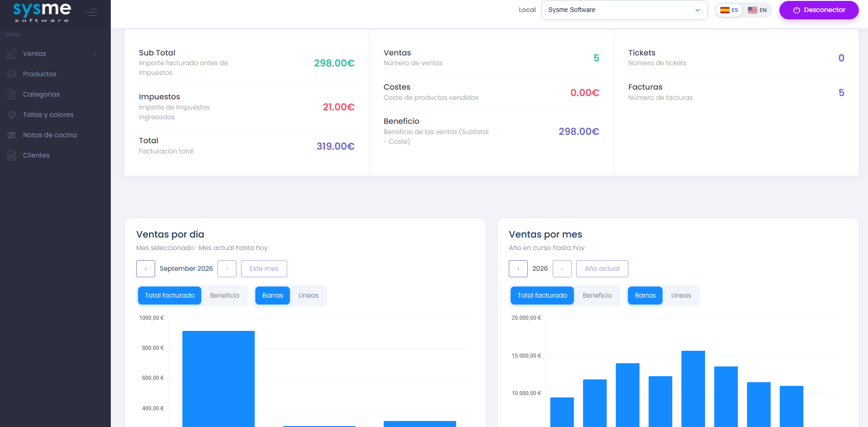Click the Spanish flag icon
This screenshot has width=868, height=427.
click(x=725, y=10)
